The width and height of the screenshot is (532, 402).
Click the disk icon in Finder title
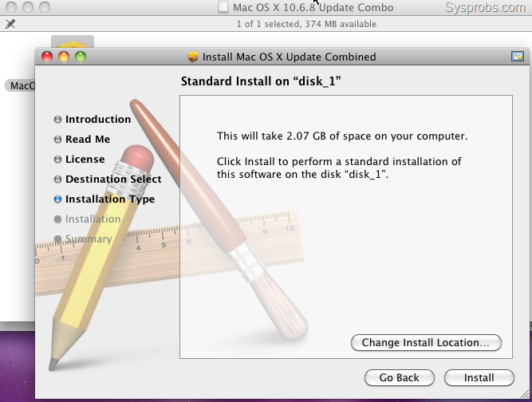coord(223,7)
